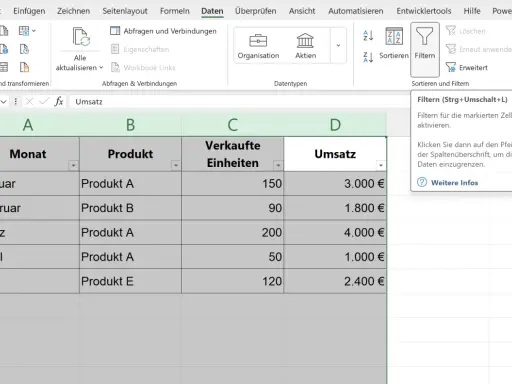Select the Daten tab

212,11
